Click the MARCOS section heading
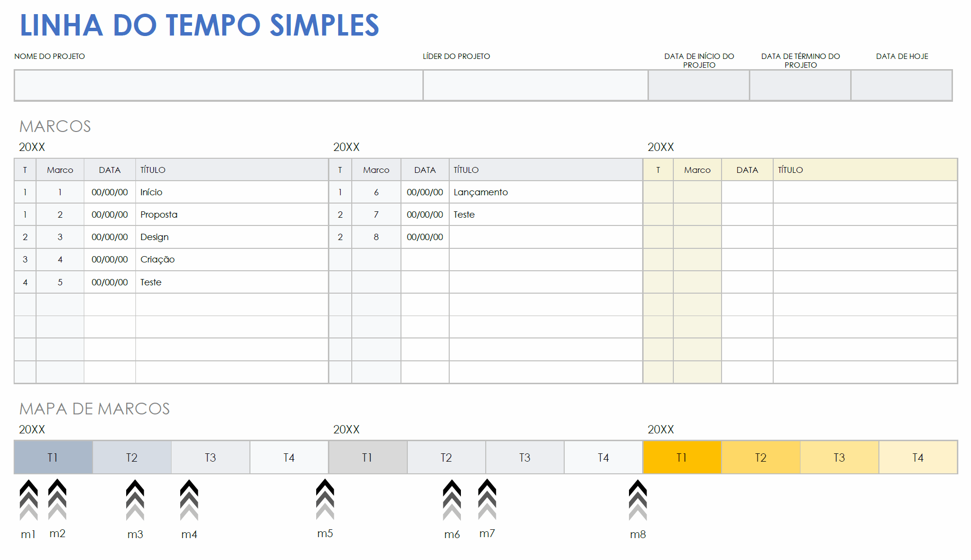 (x=55, y=126)
